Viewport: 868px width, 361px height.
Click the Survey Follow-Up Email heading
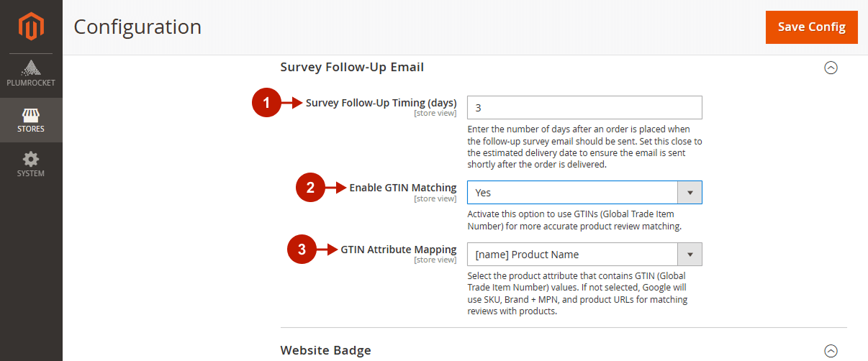pos(352,67)
